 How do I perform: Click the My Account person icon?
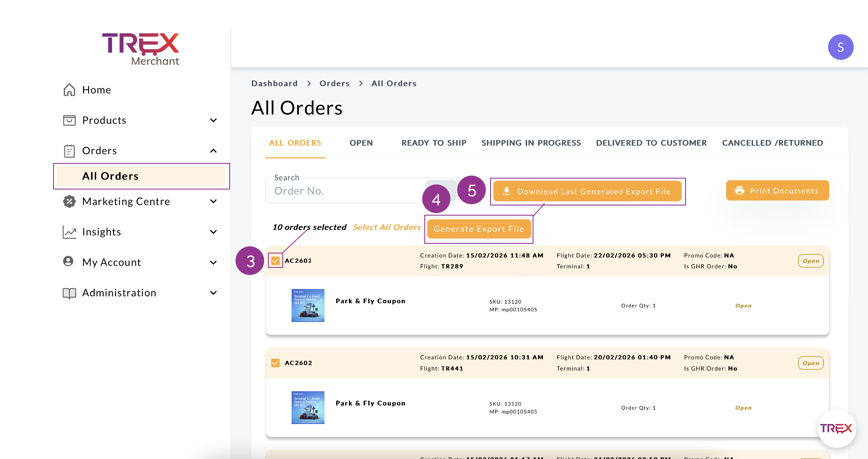click(68, 262)
